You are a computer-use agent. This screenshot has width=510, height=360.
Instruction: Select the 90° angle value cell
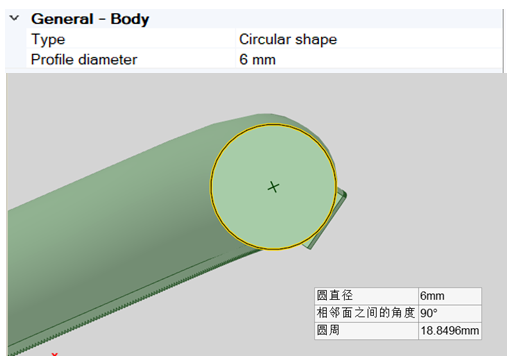tap(429, 313)
